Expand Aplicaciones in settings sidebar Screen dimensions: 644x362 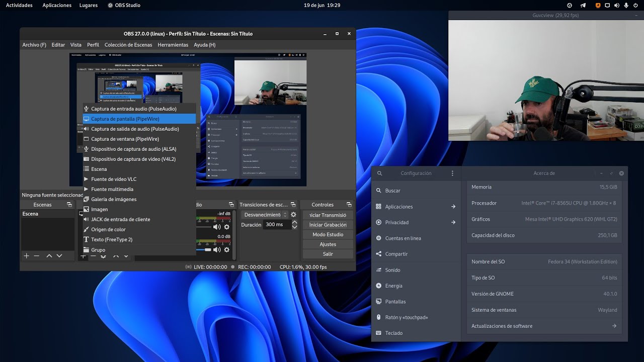coord(416,207)
